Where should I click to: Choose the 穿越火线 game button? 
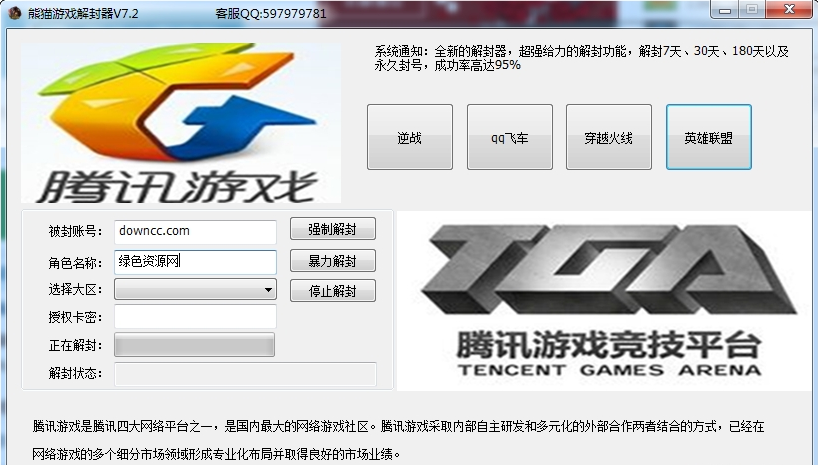pos(609,137)
